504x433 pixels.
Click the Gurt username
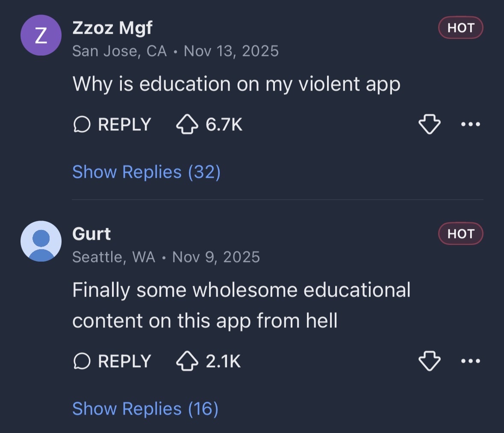[91, 234]
